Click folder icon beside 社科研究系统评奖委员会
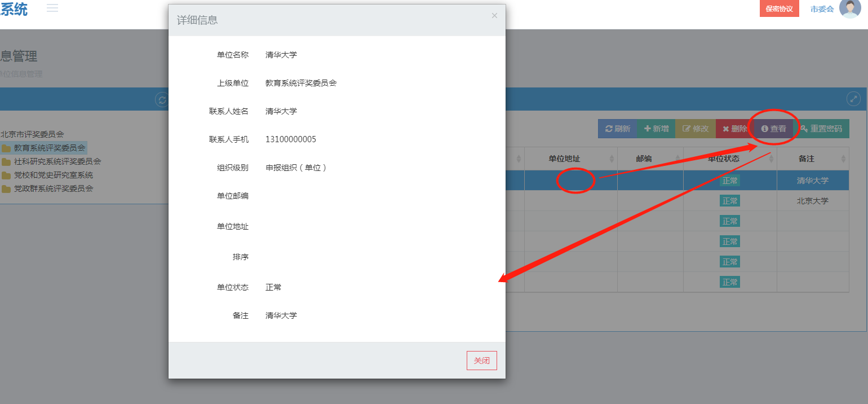The image size is (868, 404). tap(6, 162)
